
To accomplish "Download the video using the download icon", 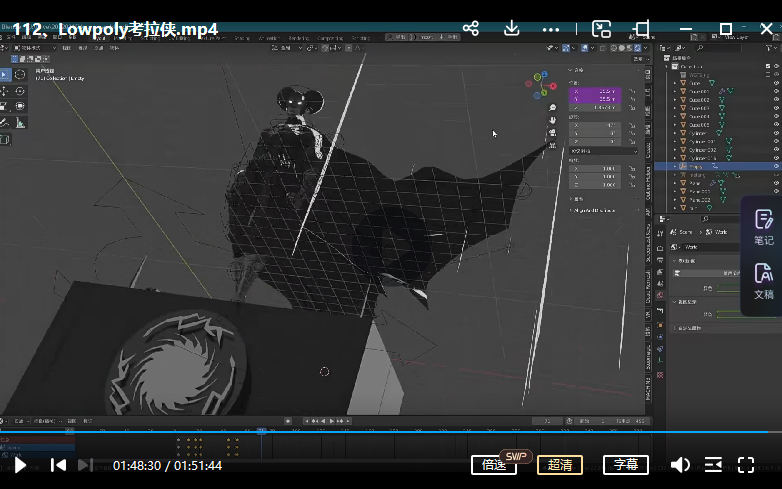I will 512,28.
